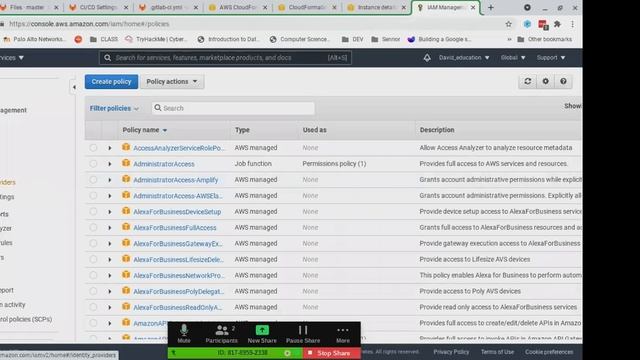
Task: Click the AlexaForBusinessLifesizeDele policy box icon
Action: click(126, 258)
